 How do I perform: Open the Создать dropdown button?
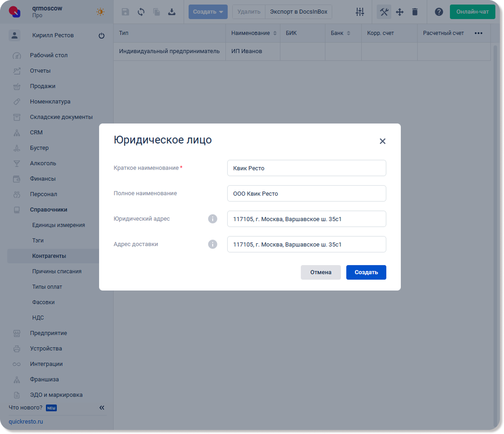pyautogui.click(x=208, y=12)
